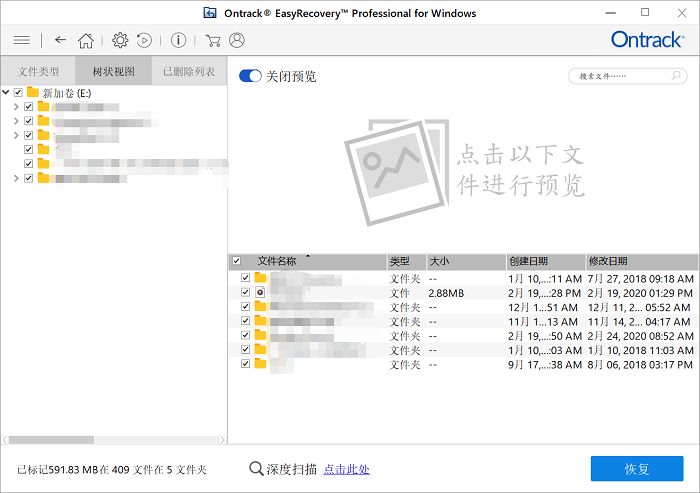Click the 12月 11 modified date cell
This screenshot has height=493, width=700.
[x=639, y=307]
